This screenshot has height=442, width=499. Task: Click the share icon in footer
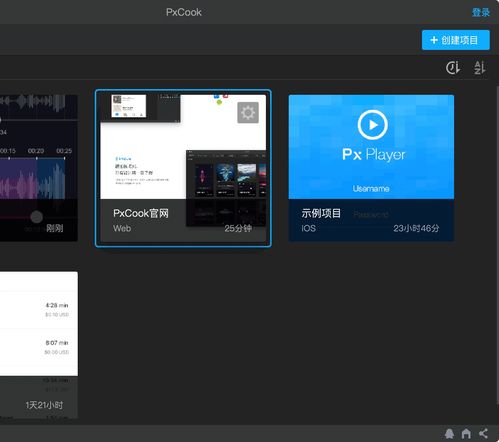(x=483, y=433)
